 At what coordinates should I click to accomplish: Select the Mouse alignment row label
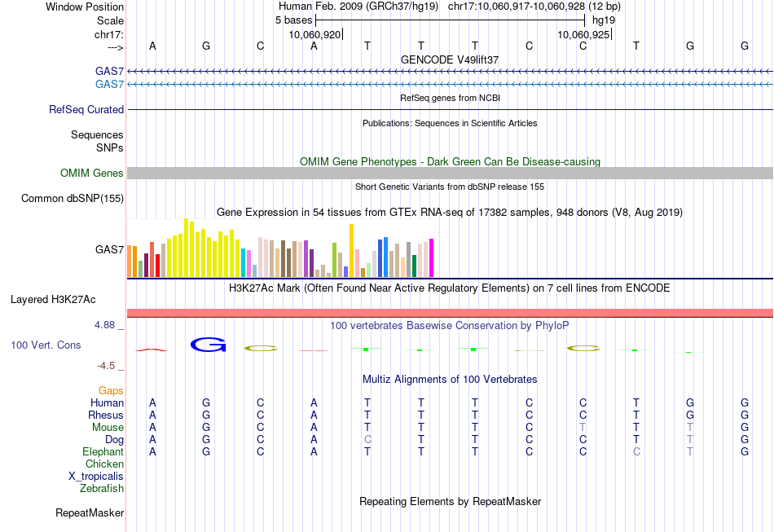pos(108,428)
